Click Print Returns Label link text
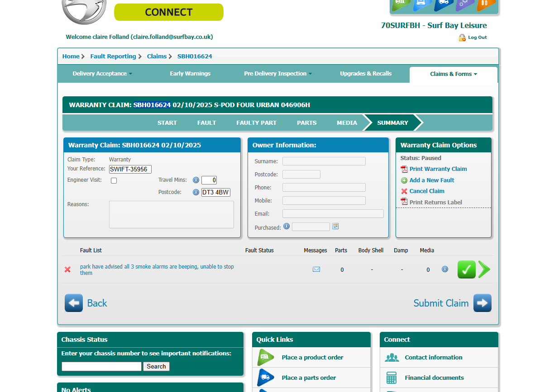 (x=436, y=203)
